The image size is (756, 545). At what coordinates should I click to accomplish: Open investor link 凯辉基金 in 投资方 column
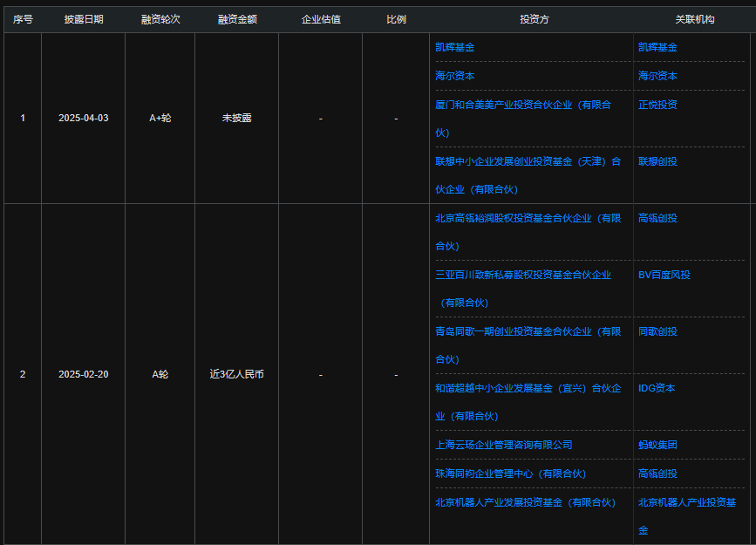454,47
